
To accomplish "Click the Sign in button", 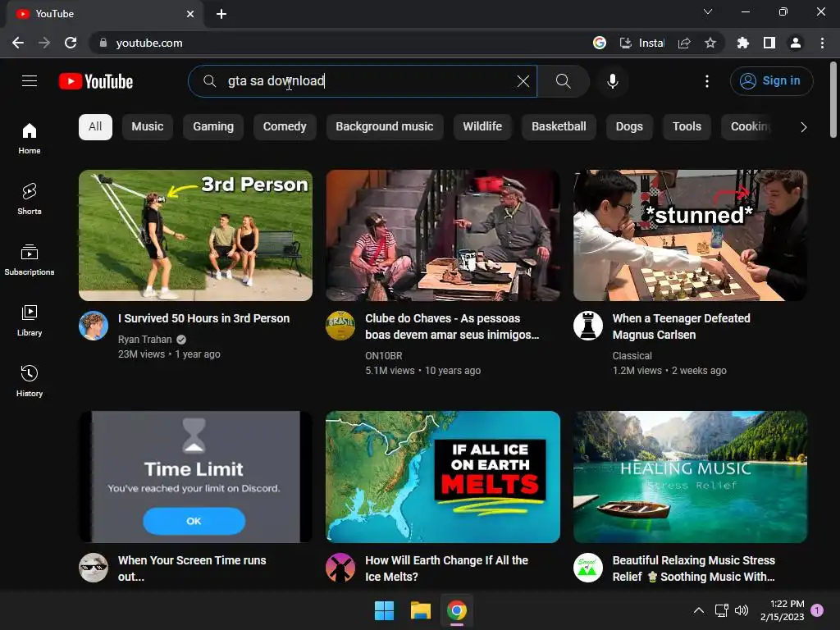I will click(771, 81).
